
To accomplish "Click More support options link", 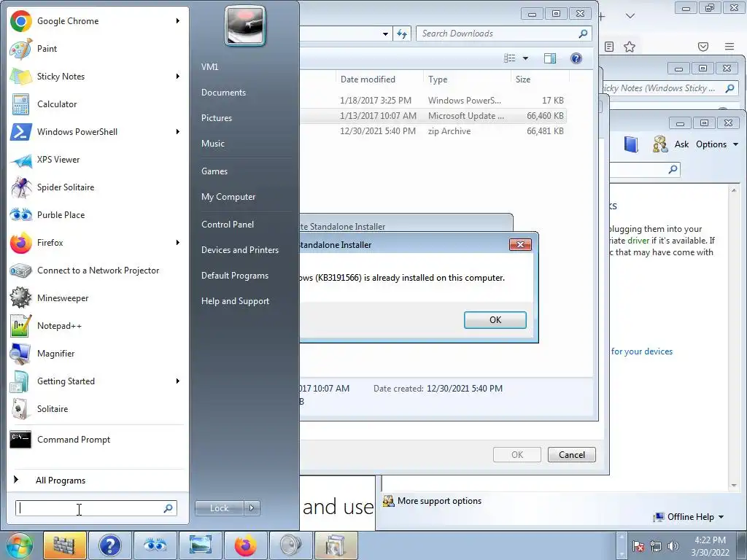I will click(438, 501).
